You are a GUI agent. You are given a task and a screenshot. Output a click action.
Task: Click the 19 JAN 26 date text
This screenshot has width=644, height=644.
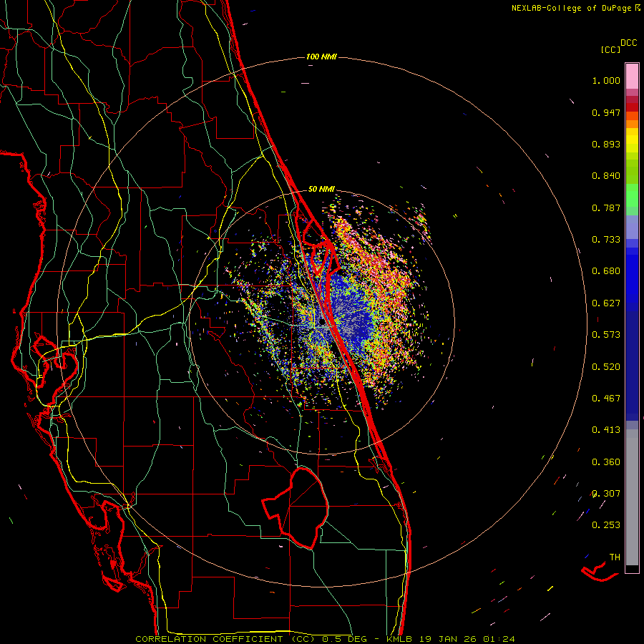tap(448, 639)
